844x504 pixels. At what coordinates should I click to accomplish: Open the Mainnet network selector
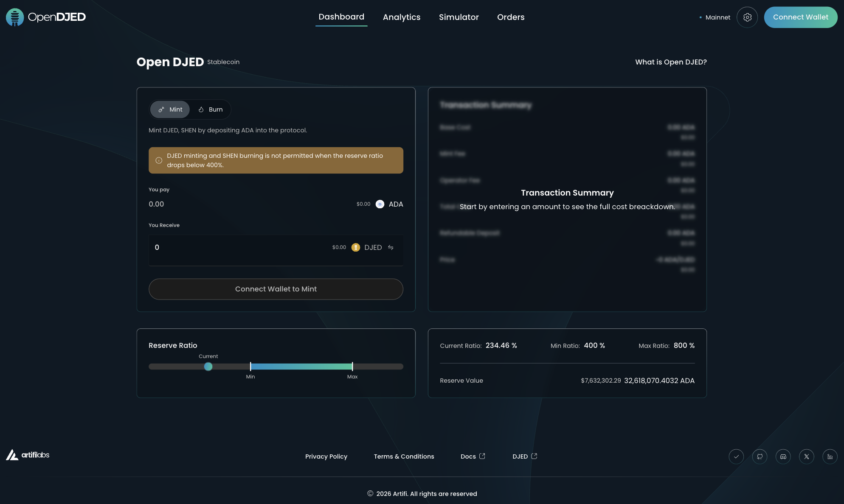click(x=715, y=17)
